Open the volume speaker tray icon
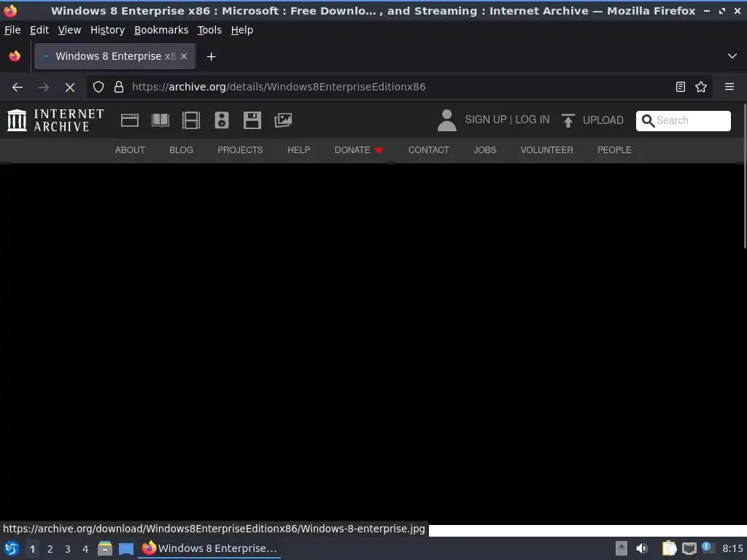The width and height of the screenshot is (747, 560). pos(642,548)
